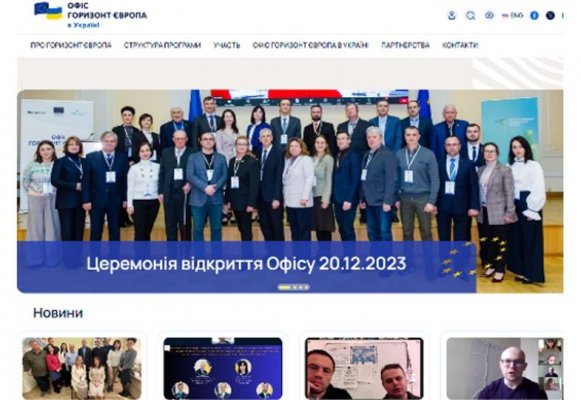Screen dimensions: 581x400
Task: Open the search magnifier icon
Action: (x=471, y=16)
